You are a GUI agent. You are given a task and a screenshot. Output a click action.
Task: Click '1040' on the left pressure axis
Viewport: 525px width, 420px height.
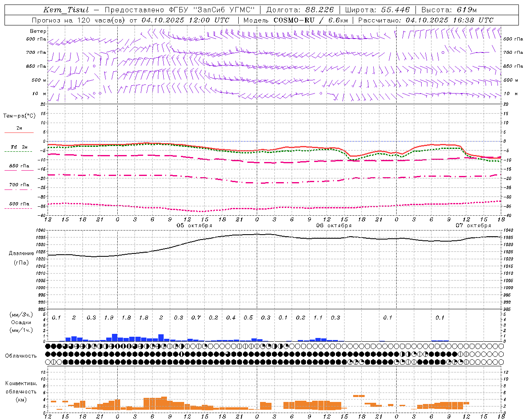41,231
